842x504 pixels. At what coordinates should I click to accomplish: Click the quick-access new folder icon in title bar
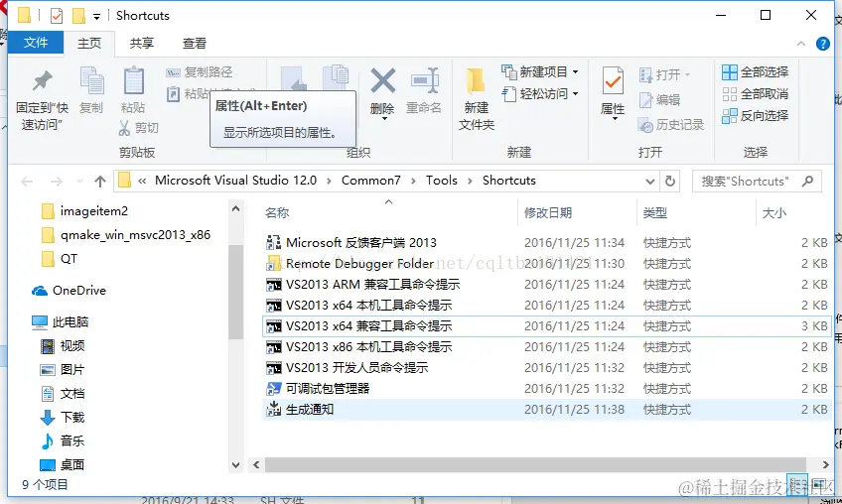(79, 16)
